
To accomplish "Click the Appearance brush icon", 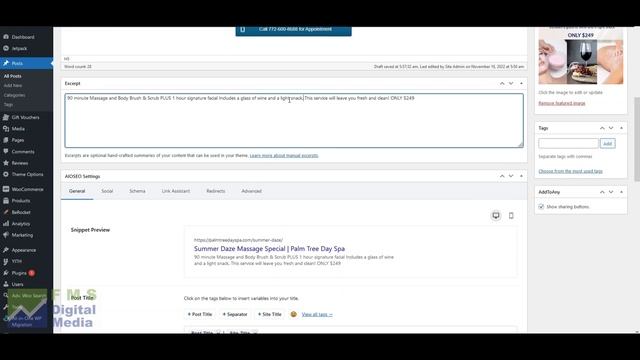I will click(6, 250).
